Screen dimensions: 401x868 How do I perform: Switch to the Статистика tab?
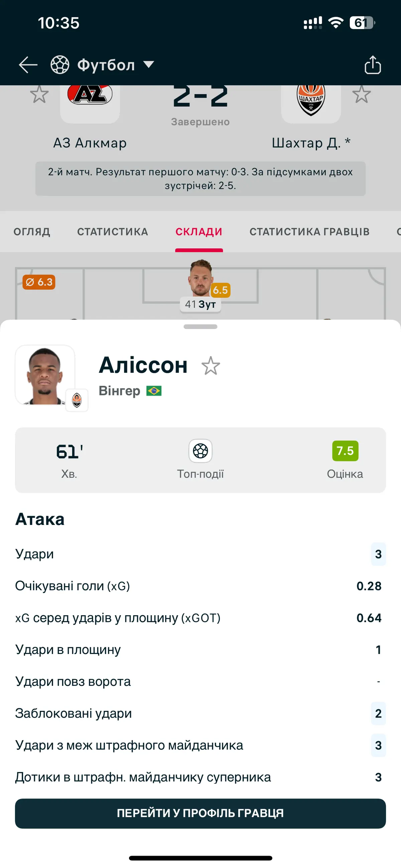coord(113,232)
